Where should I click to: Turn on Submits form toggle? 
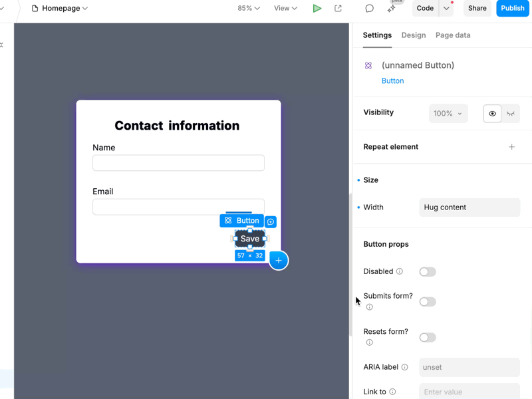coord(428,302)
